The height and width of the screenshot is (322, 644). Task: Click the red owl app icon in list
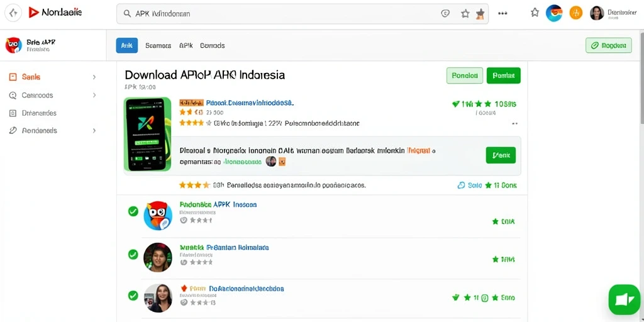pyautogui.click(x=158, y=216)
